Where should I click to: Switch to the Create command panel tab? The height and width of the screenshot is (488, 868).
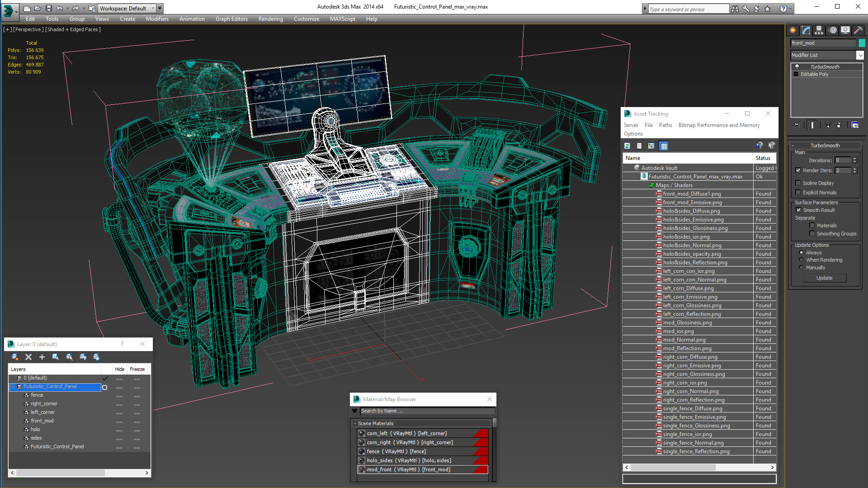tap(793, 30)
